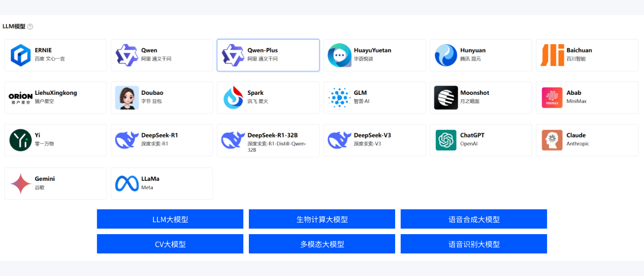This screenshot has height=276, width=644.
Task: Click the ChatGPT OpenAI logo icon
Action: pyautogui.click(x=446, y=140)
